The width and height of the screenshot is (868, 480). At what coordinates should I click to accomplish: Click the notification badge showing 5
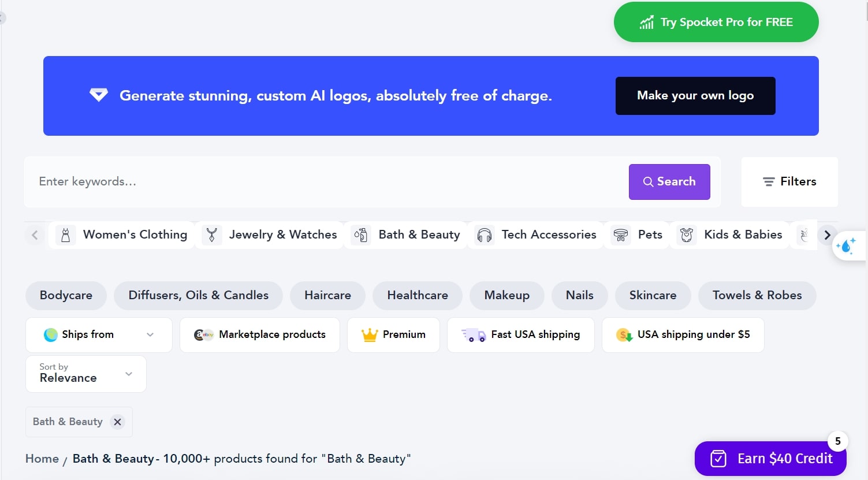pyautogui.click(x=837, y=442)
